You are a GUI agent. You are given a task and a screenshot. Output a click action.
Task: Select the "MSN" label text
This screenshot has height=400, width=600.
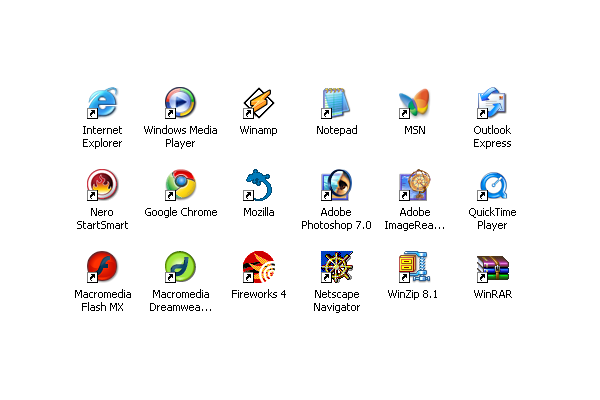pos(415,131)
